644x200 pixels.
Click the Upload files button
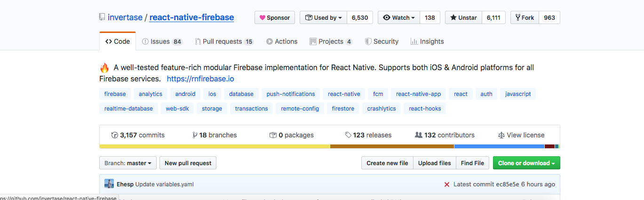[435, 163]
